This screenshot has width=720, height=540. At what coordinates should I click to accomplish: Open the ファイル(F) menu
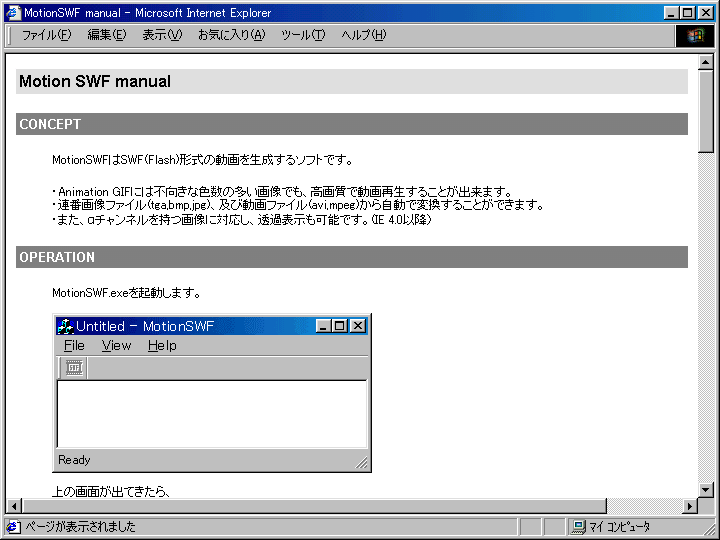point(46,35)
